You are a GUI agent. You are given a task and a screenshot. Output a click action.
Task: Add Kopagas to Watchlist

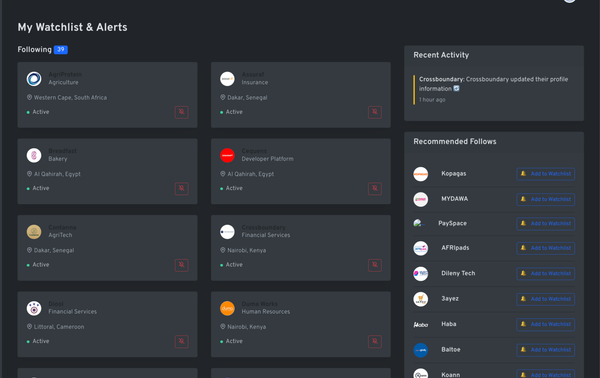(545, 174)
